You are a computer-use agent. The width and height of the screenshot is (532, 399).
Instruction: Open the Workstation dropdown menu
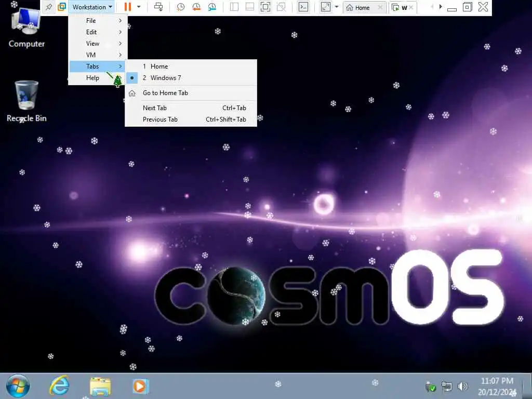click(x=92, y=7)
